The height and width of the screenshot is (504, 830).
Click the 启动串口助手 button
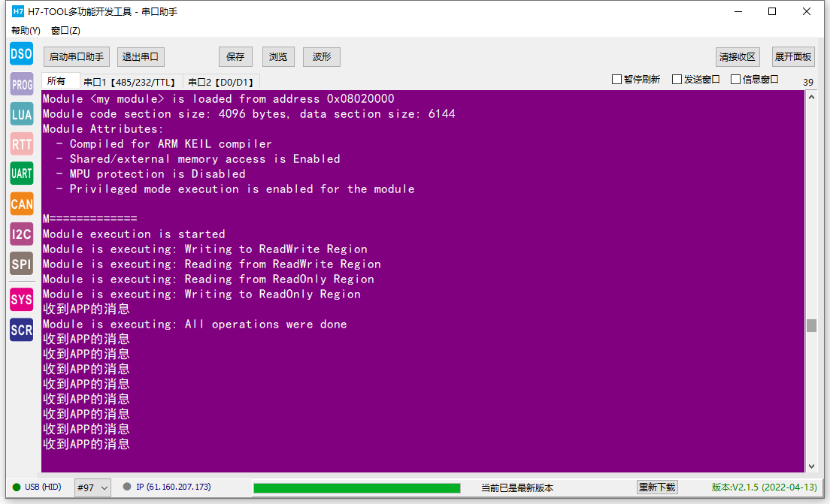tap(77, 56)
